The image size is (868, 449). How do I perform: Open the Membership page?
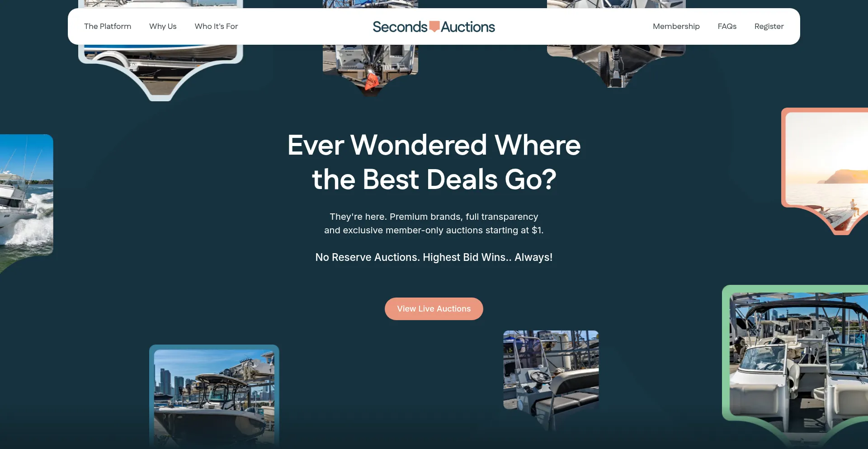(676, 26)
